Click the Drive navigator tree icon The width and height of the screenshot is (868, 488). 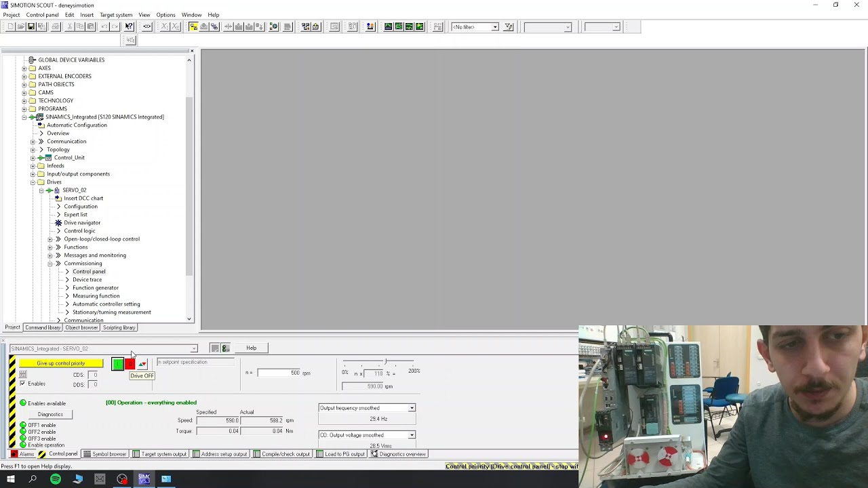58,222
